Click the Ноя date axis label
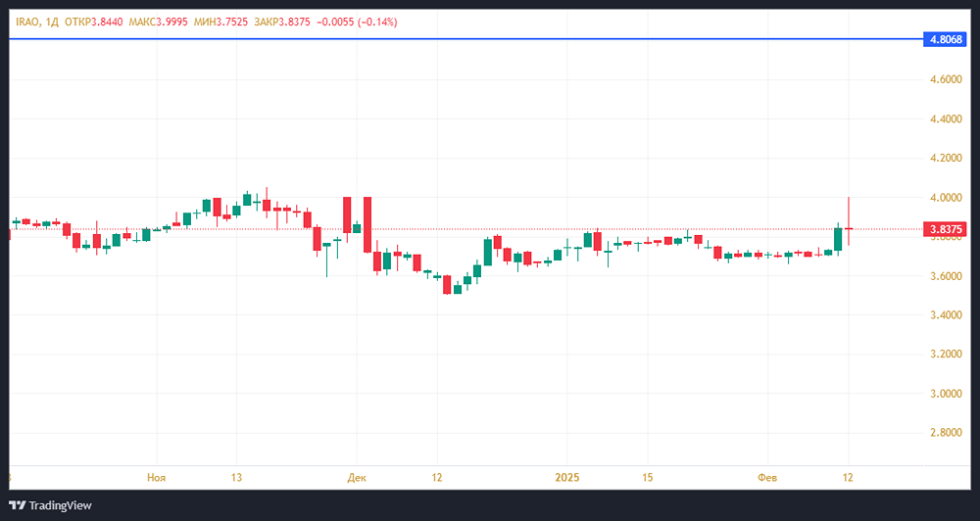This screenshot has width=980, height=521. [x=156, y=478]
